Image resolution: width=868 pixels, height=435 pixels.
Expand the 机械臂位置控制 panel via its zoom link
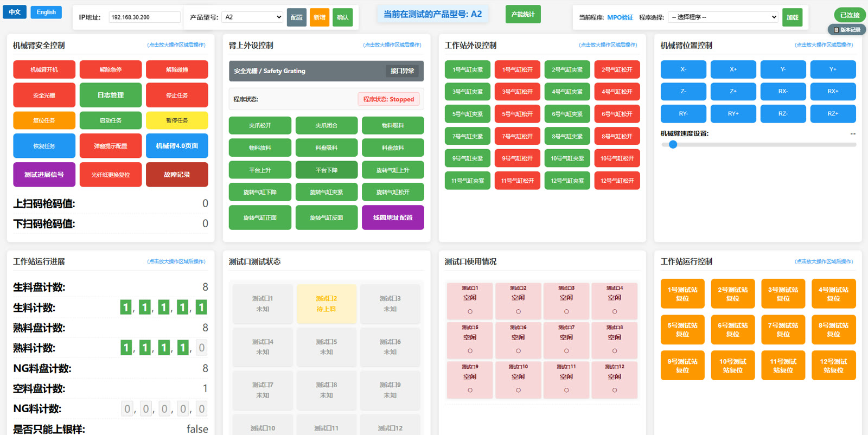tap(824, 45)
